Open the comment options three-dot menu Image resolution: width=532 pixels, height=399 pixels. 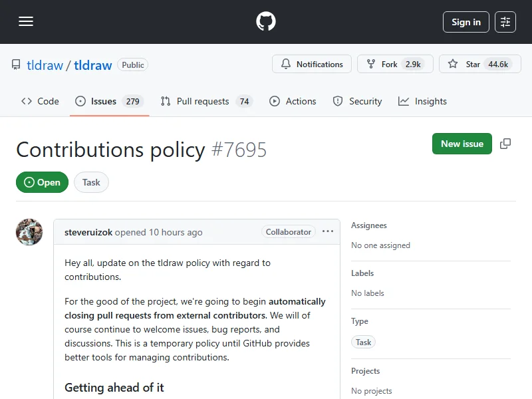(328, 231)
